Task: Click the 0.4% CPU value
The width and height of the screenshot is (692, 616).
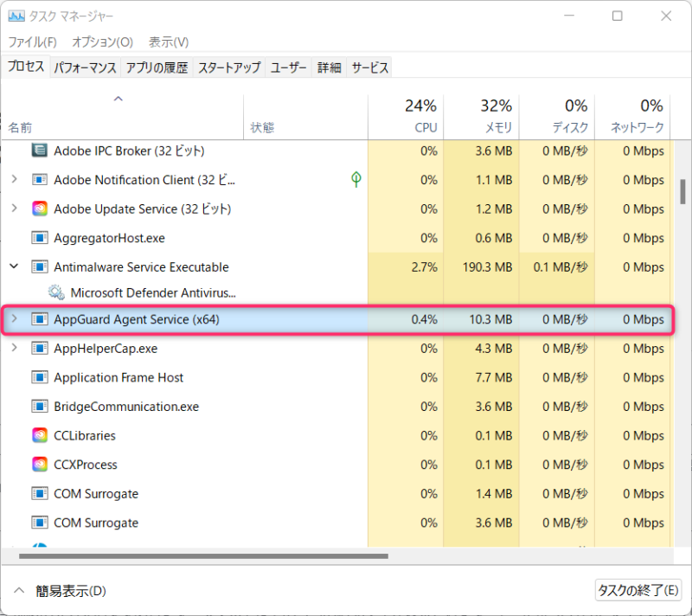Action: (x=424, y=319)
